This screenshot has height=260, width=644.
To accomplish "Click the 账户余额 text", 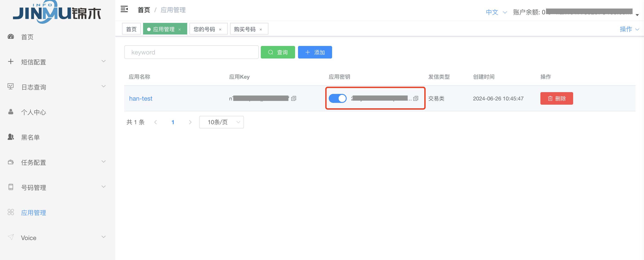I will click(x=529, y=12).
